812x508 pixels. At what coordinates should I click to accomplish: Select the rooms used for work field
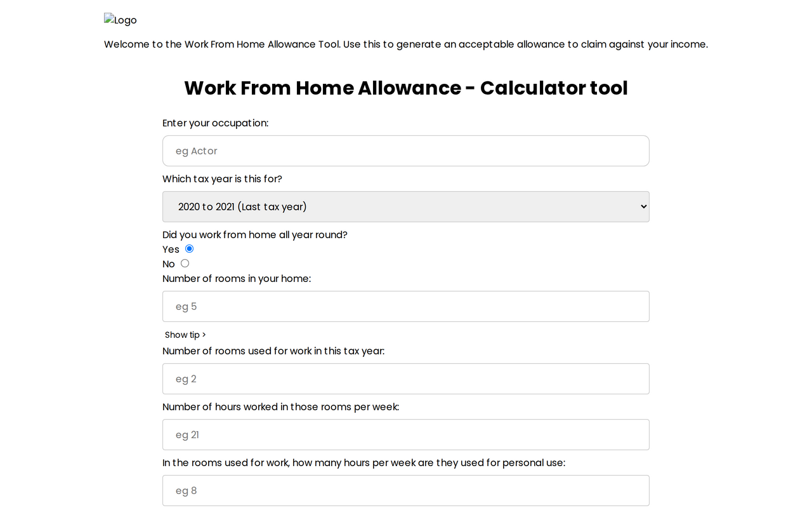[x=405, y=378]
